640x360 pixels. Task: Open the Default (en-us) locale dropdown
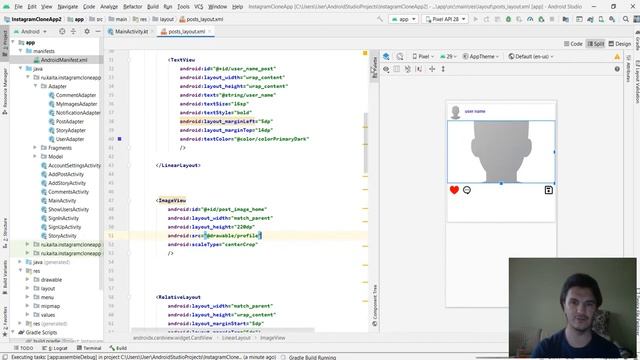[x=531, y=56]
